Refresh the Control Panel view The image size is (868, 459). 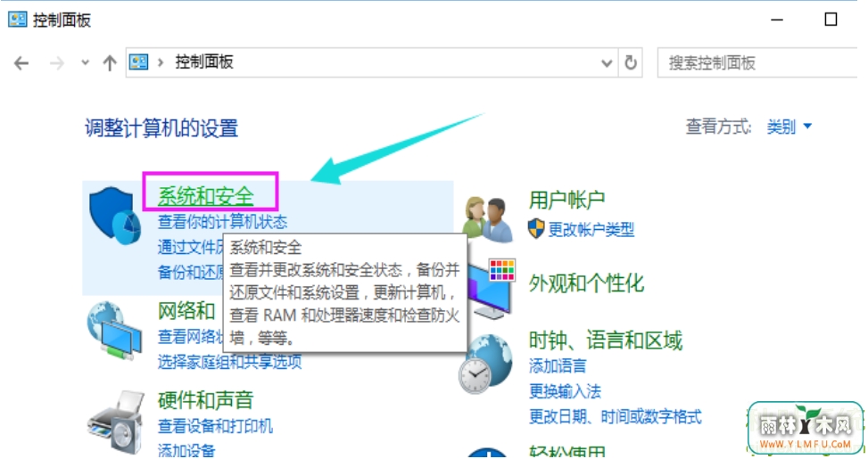(631, 62)
